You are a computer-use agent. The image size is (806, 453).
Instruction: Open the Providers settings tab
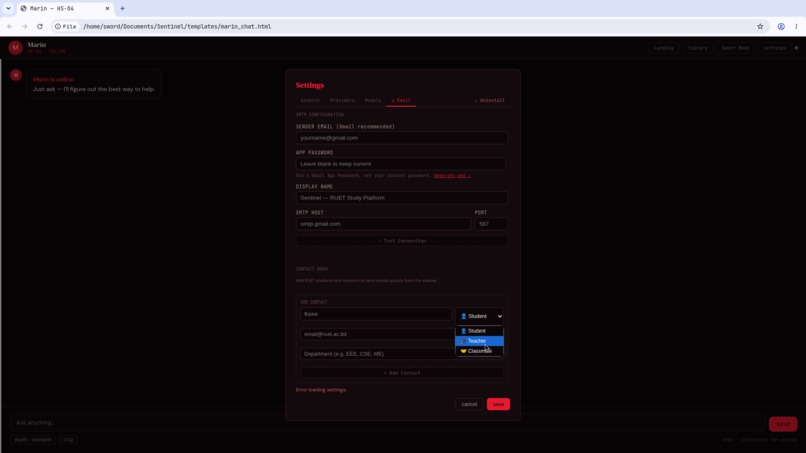point(342,100)
